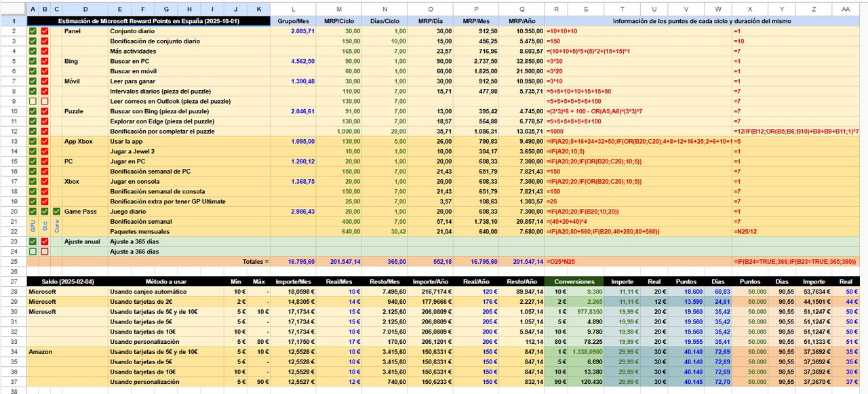
Task: Select the Puzzle group label cell
Action: coord(85,111)
